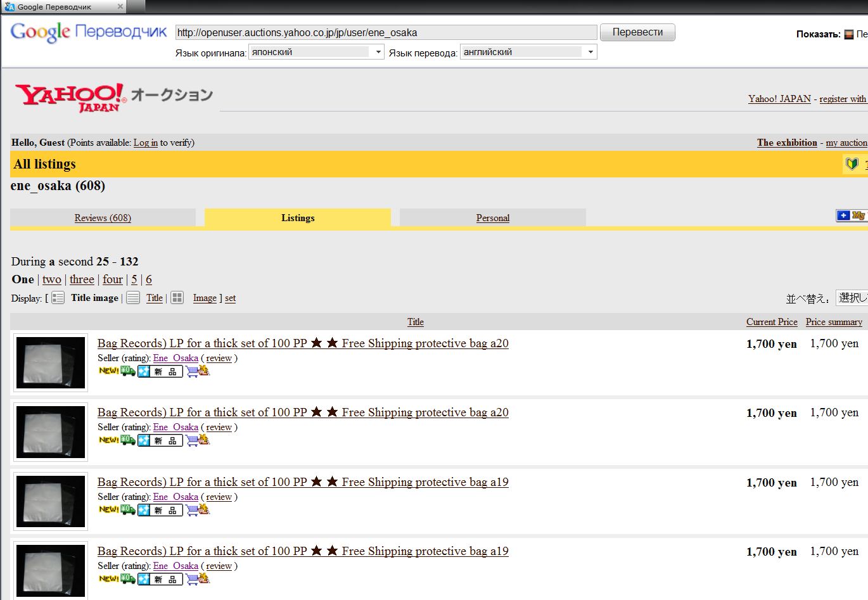Click the Log in link
Image resolution: width=868 pixels, height=600 pixels.
pos(145,143)
